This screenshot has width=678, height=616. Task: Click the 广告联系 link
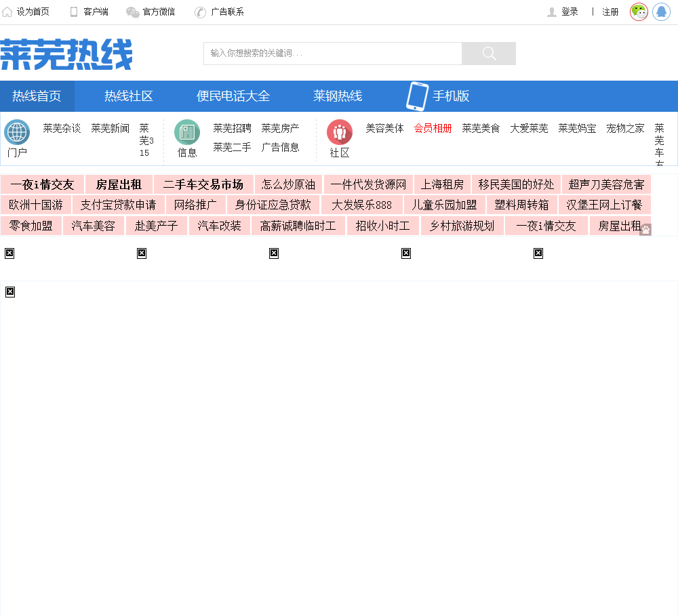(227, 12)
